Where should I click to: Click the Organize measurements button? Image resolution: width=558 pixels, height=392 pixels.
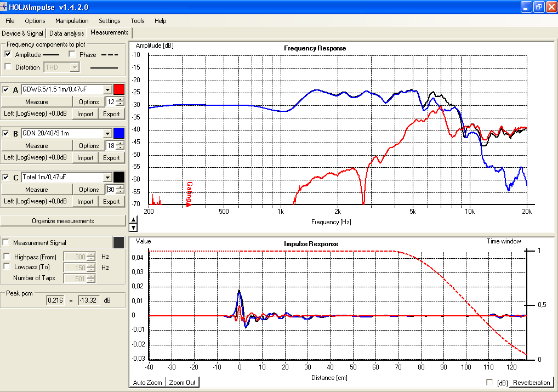(x=63, y=221)
